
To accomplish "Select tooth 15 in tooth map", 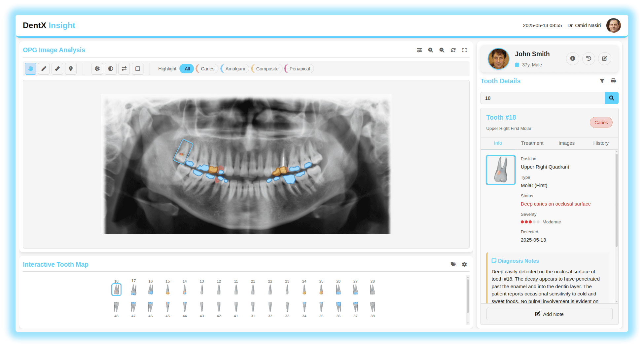I will point(168,289).
